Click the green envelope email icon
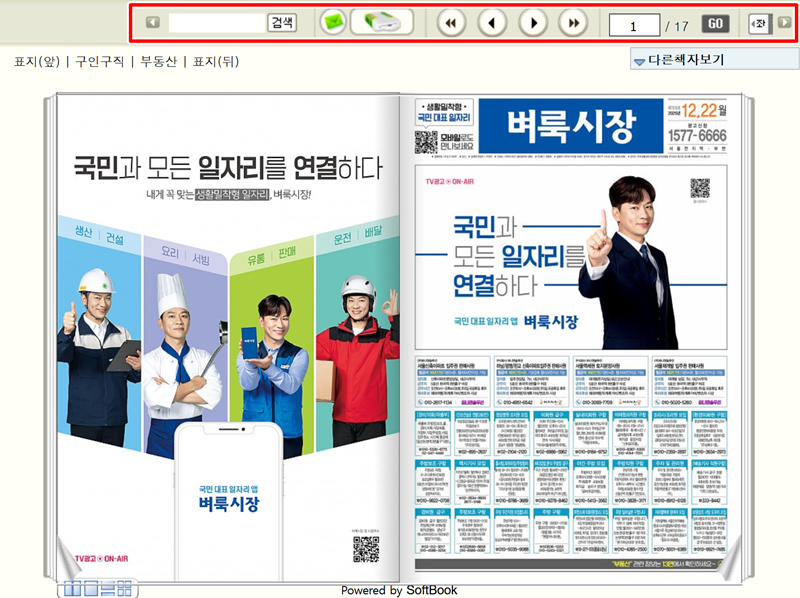Viewport: 800px width, 598px height. click(333, 22)
